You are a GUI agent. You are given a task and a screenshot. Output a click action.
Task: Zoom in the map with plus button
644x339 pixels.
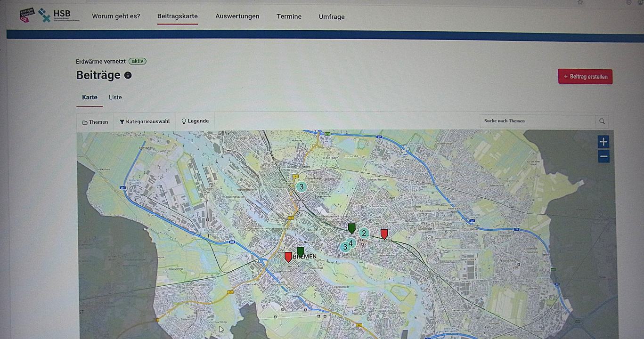point(603,141)
